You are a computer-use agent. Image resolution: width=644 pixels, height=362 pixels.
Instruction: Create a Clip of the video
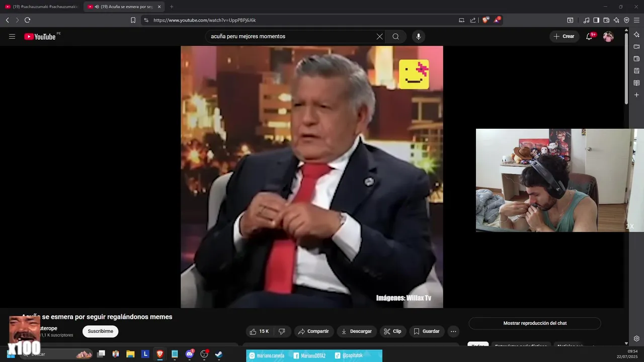392,331
